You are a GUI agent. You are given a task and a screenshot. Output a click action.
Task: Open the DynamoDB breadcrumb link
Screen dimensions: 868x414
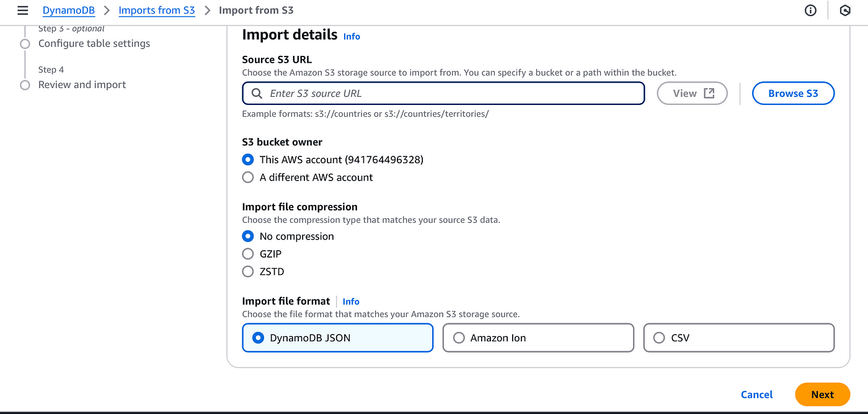click(68, 10)
